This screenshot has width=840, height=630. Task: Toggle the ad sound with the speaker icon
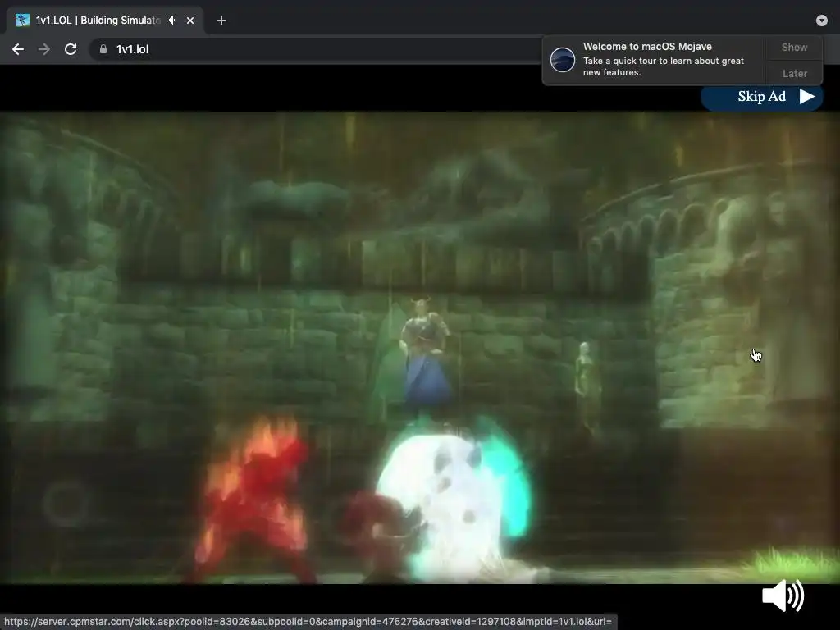tap(783, 596)
